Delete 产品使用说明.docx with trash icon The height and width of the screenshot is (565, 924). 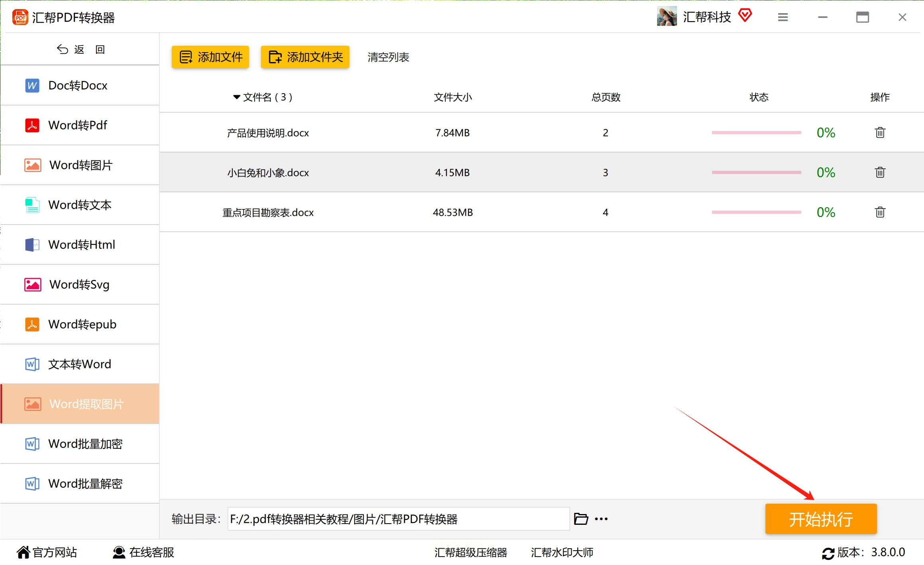click(880, 133)
